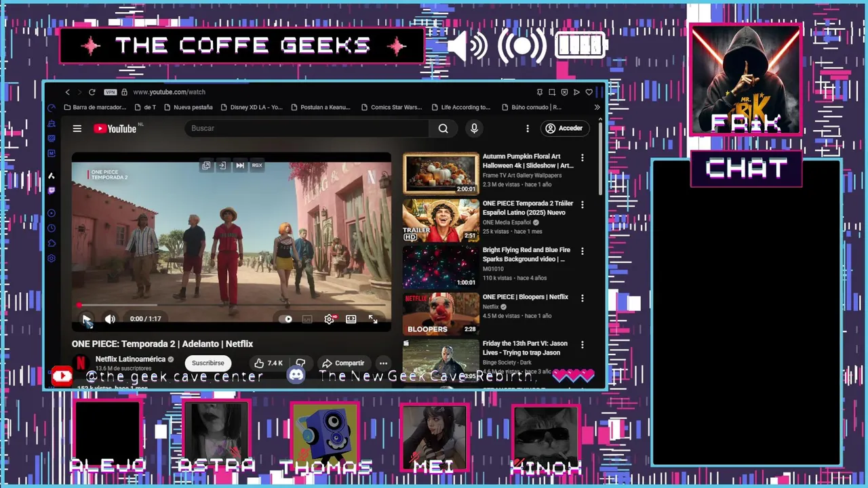
Task: Take a snapshot with the toolbar capture icon
Action: [552, 92]
